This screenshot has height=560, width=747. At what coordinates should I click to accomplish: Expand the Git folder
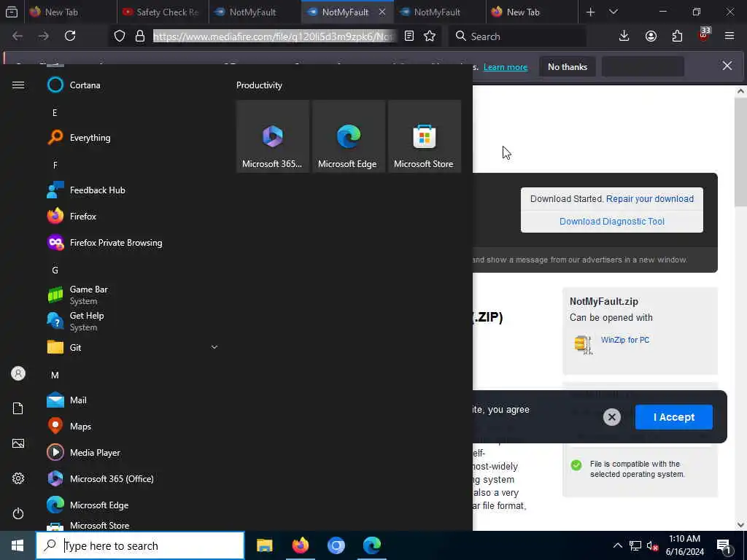(133, 347)
